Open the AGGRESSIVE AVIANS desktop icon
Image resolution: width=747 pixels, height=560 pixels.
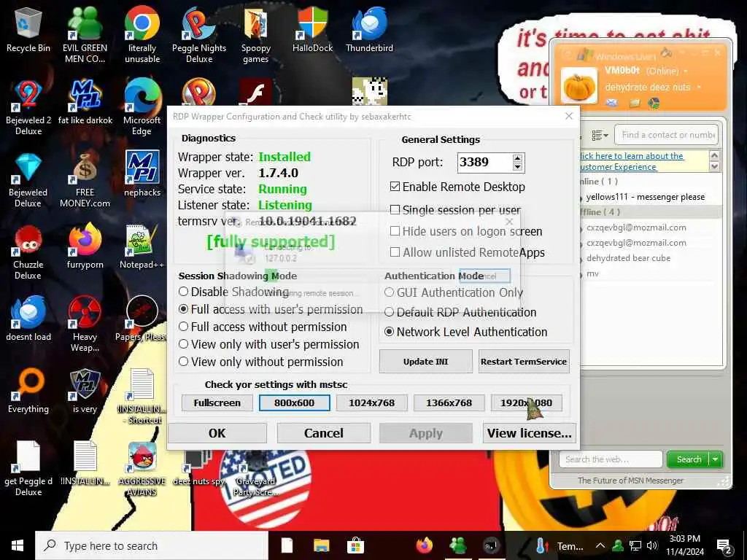pyautogui.click(x=142, y=469)
